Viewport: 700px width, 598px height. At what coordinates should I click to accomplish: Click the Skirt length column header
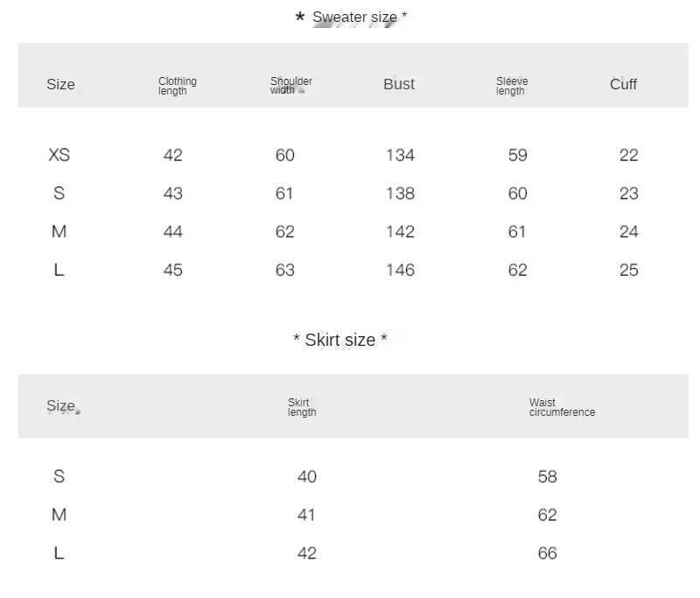click(x=302, y=408)
